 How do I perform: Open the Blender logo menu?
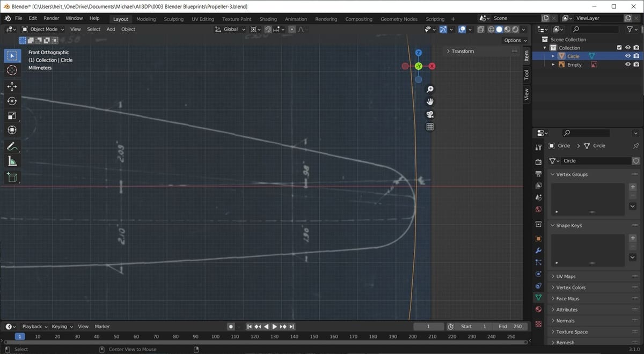pyautogui.click(x=8, y=18)
